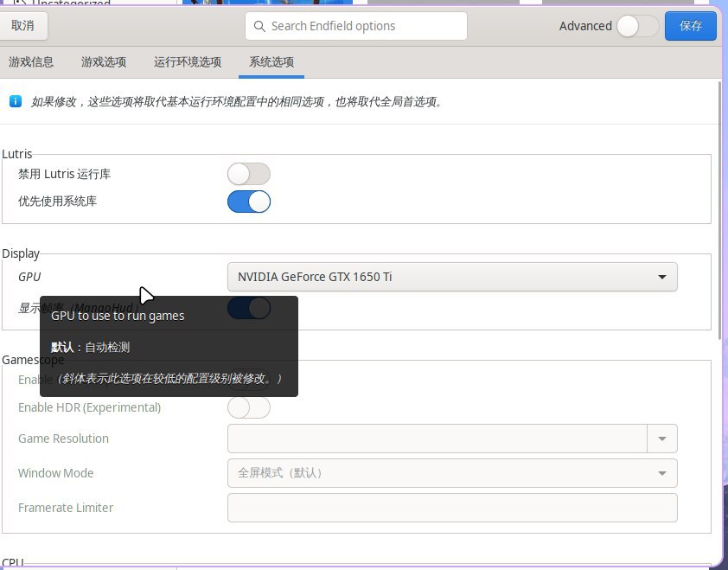Select the 系统选项 tab
This screenshot has height=570, width=728.
tap(271, 62)
